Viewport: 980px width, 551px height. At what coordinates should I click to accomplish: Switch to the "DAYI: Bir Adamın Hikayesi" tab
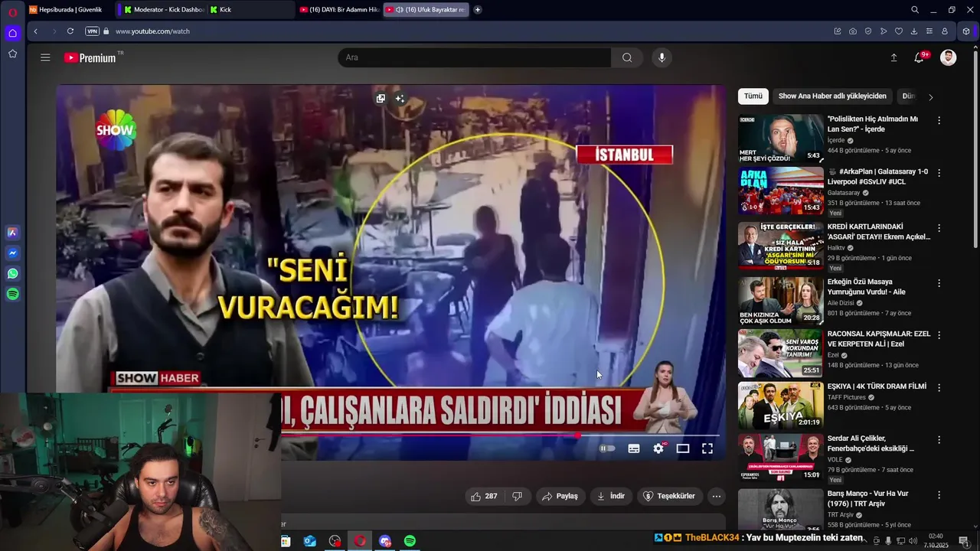(339, 10)
